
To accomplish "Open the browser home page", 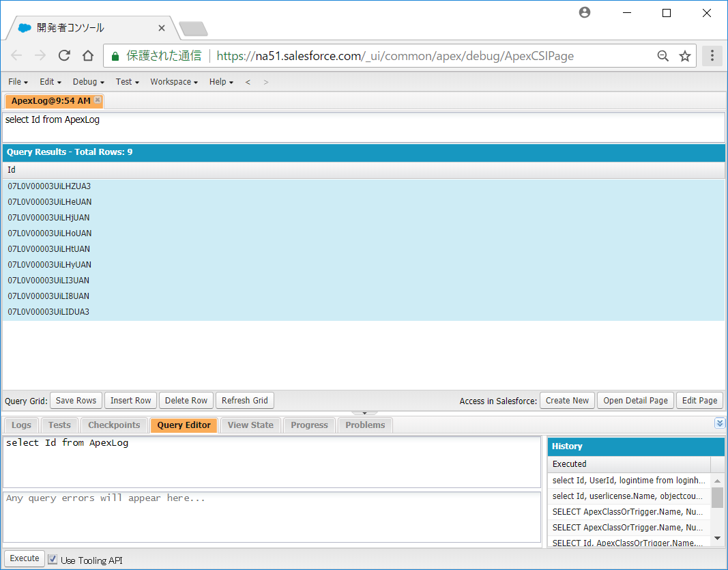I will click(88, 56).
